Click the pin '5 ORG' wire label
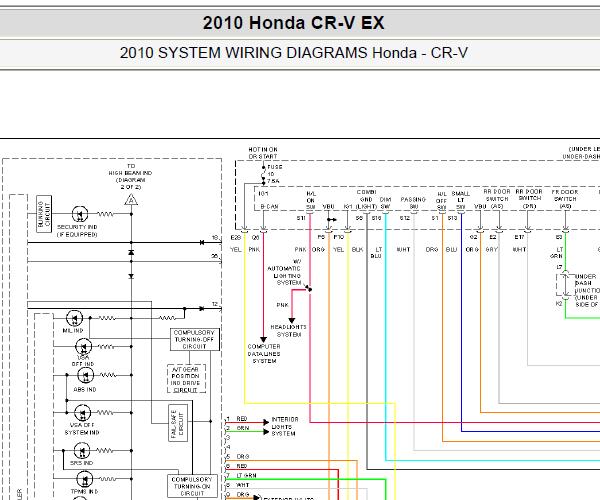600x500 pixels. (238, 457)
